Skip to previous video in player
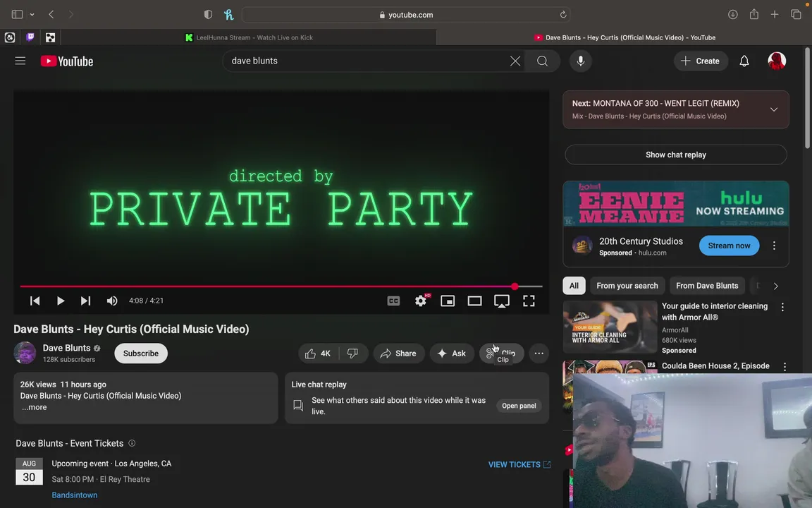The height and width of the screenshot is (508, 812). pos(35,301)
